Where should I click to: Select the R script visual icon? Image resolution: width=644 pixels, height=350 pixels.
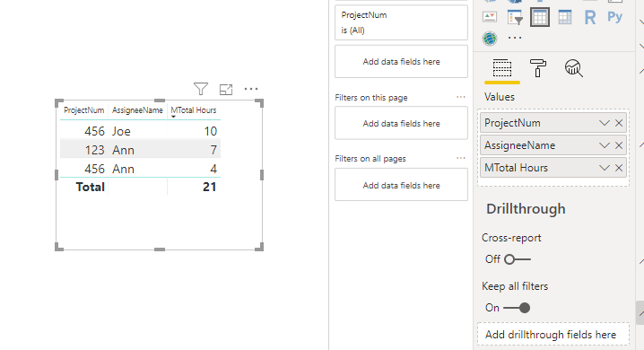click(590, 18)
